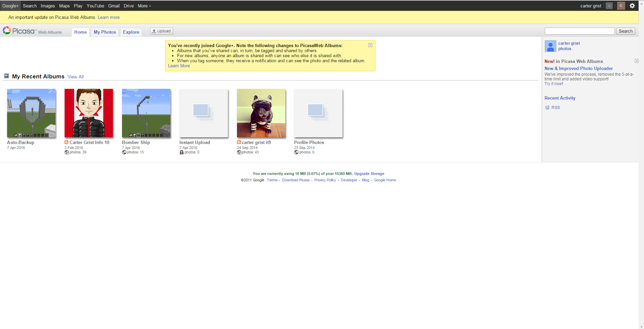Click Try it now! link
The width and height of the screenshot is (644, 329).
click(x=554, y=84)
